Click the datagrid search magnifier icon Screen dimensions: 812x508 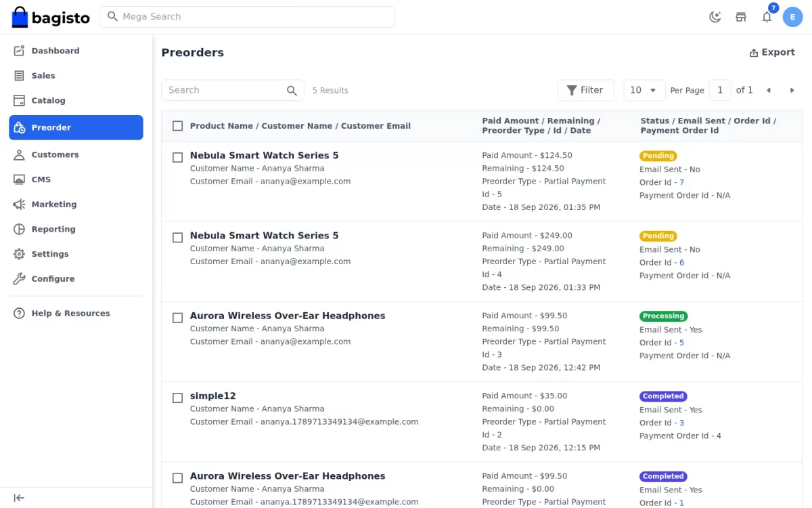pos(292,90)
